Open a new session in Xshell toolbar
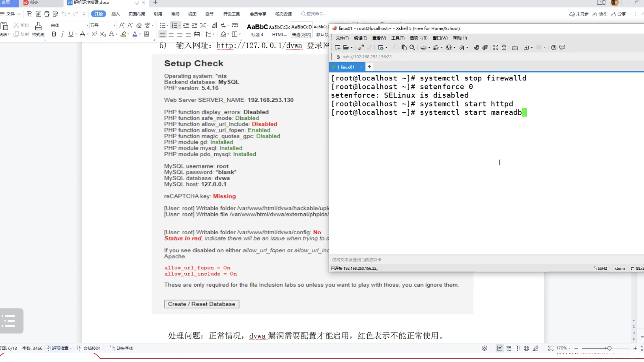 [338, 47]
